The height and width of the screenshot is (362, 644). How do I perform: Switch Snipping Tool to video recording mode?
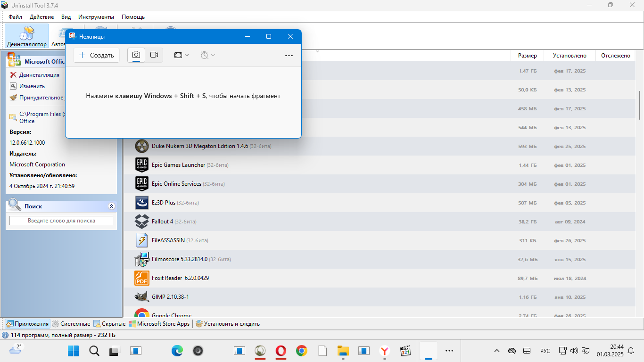pos(154,55)
